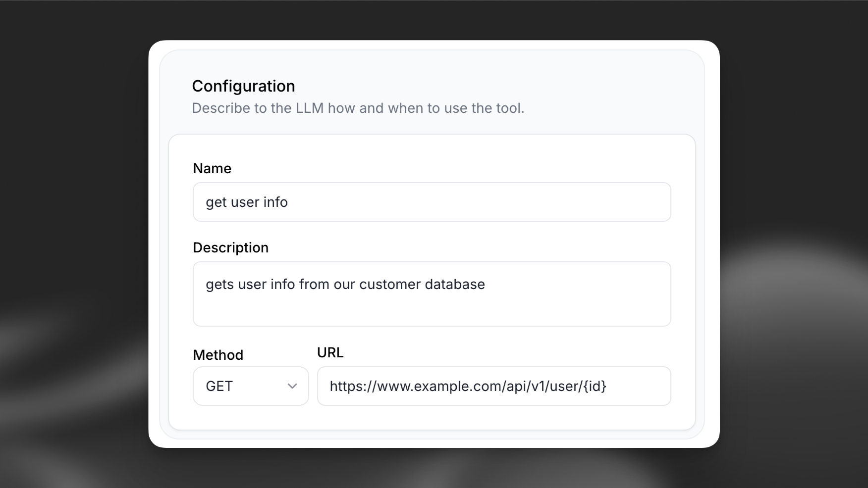This screenshot has width=868, height=488.
Task: Click the 'URL' label
Action: pos(330,352)
